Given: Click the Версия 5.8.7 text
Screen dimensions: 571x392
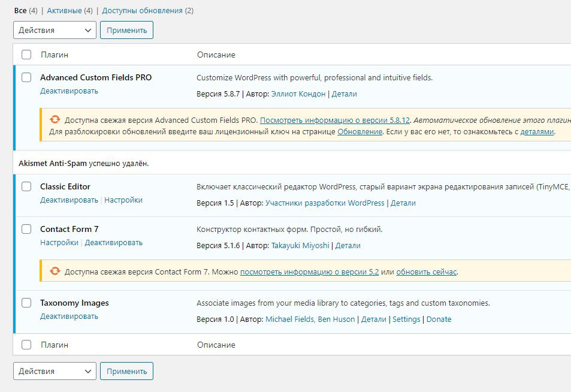Looking at the screenshot, I should coord(218,94).
